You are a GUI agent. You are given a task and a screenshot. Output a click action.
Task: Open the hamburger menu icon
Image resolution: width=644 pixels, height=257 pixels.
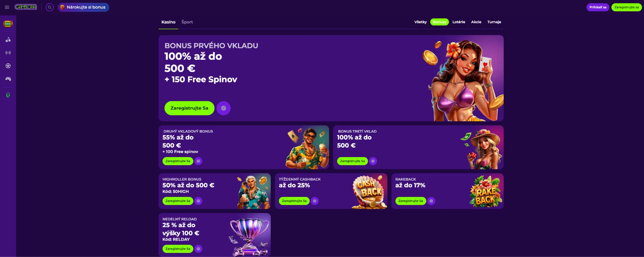(7, 7)
